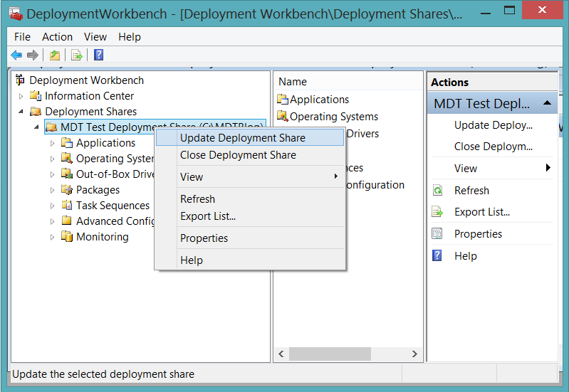Open the View submenu arrow in Actions pane
The height and width of the screenshot is (392, 569).
point(548,167)
